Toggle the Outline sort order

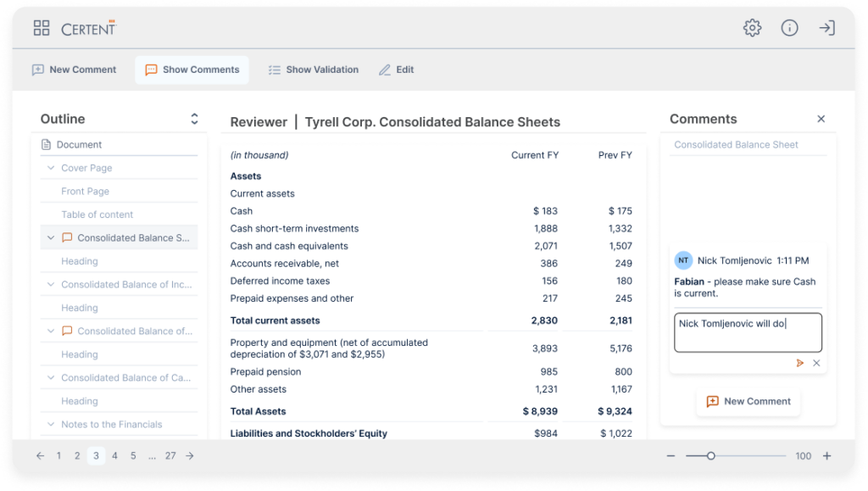pyautogui.click(x=194, y=119)
